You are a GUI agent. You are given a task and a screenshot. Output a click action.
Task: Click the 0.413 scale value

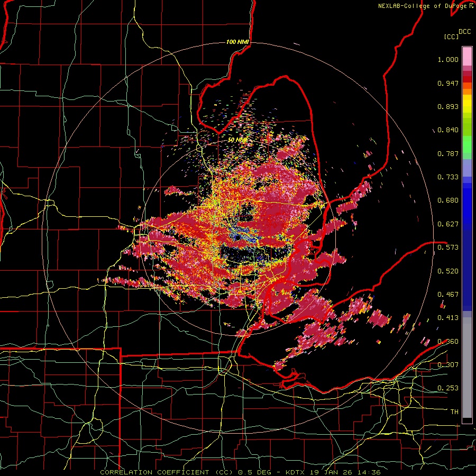(x=448, y=318)
